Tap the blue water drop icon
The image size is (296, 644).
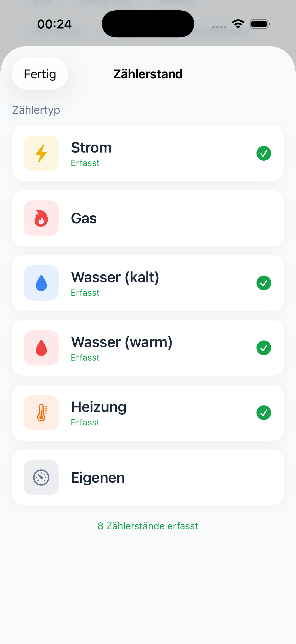pyautogui.click(x=41, y=283)
